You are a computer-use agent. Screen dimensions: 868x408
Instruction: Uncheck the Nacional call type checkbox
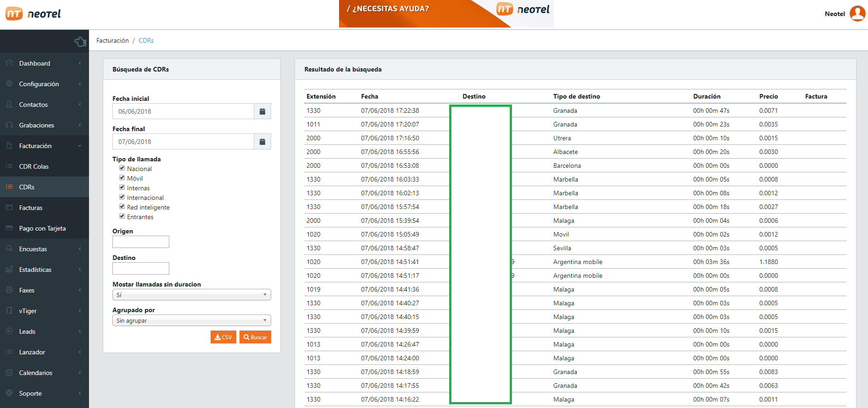[x=122, y=168]
